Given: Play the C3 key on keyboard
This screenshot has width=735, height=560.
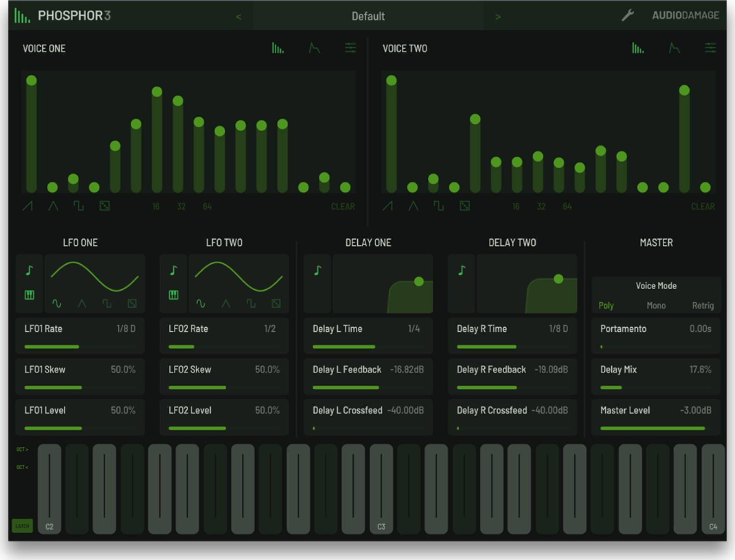Looking at the screenshot, I should (381, 489).
